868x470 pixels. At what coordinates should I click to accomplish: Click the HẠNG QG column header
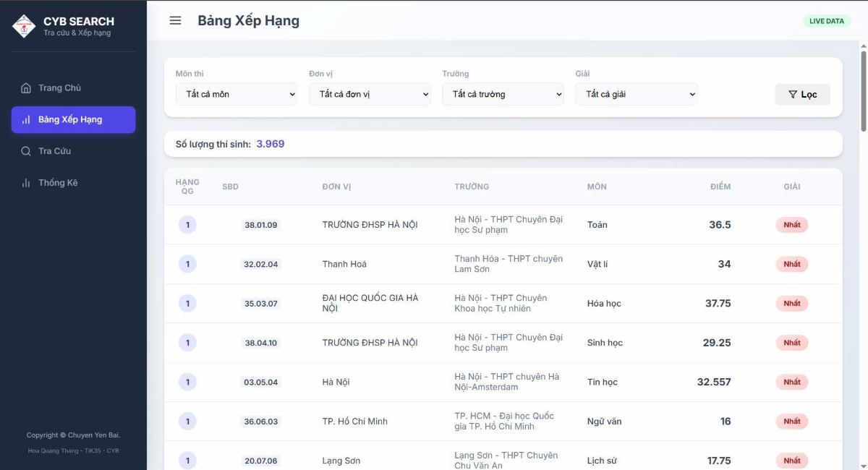[187, 187]
